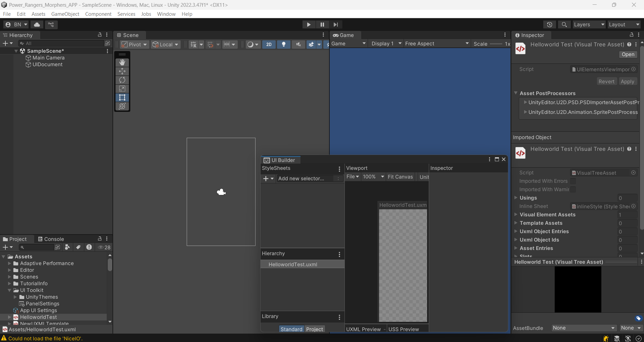Switch to the Console tab

(51, 239)
